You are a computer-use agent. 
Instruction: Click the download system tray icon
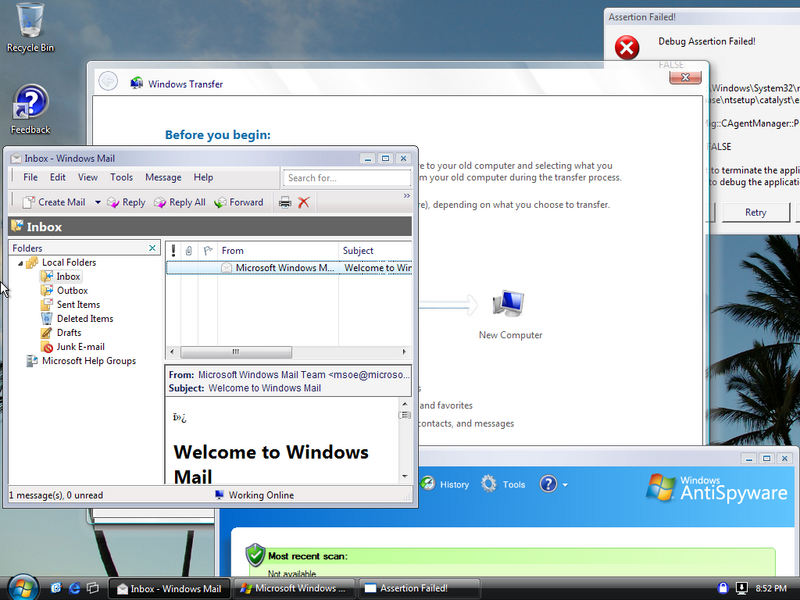742,588
